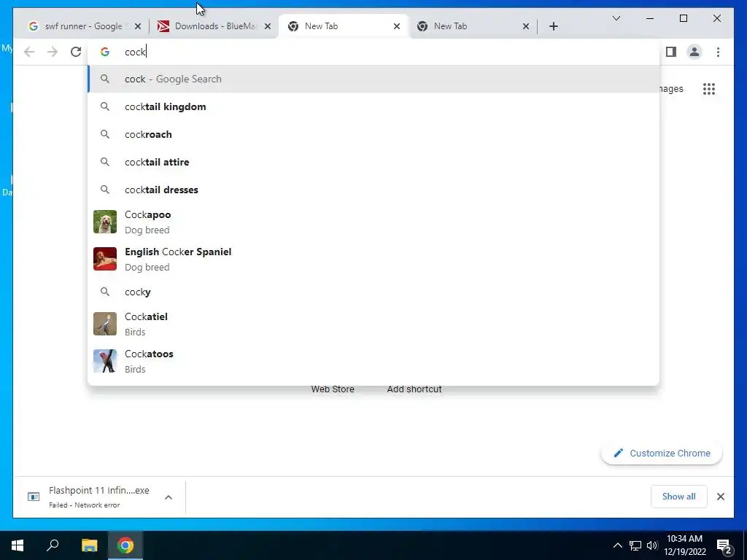Open the taskbar clock and date
The width and height of the screenshot is (747, 560).
coord(684,545)
